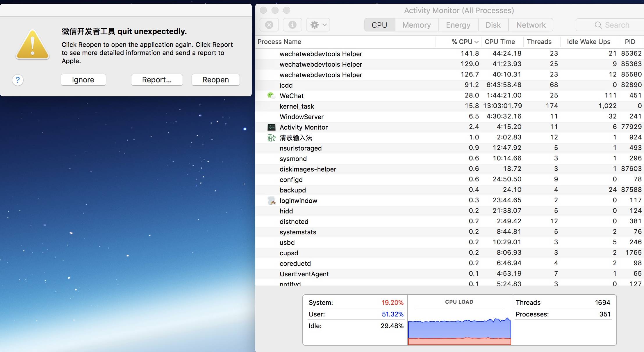Select the Network tab
The width and height of the screenshot is (644, 352).
pyautogui.click(x=531, y=25)
